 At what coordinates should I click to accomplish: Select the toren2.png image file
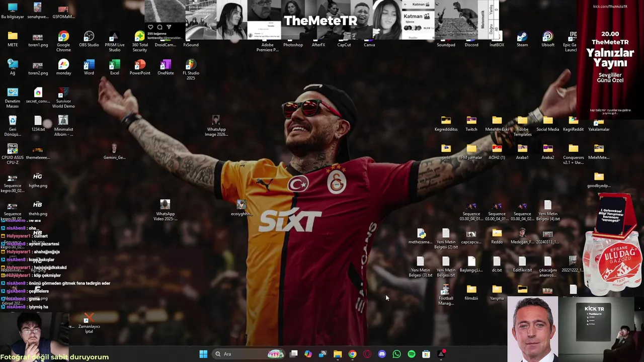38,67
